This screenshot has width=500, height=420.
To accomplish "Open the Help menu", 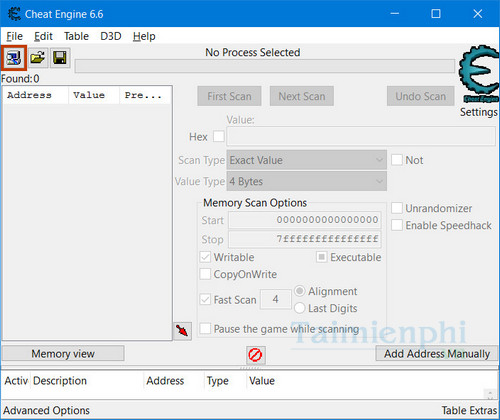I will pos(144,36).
